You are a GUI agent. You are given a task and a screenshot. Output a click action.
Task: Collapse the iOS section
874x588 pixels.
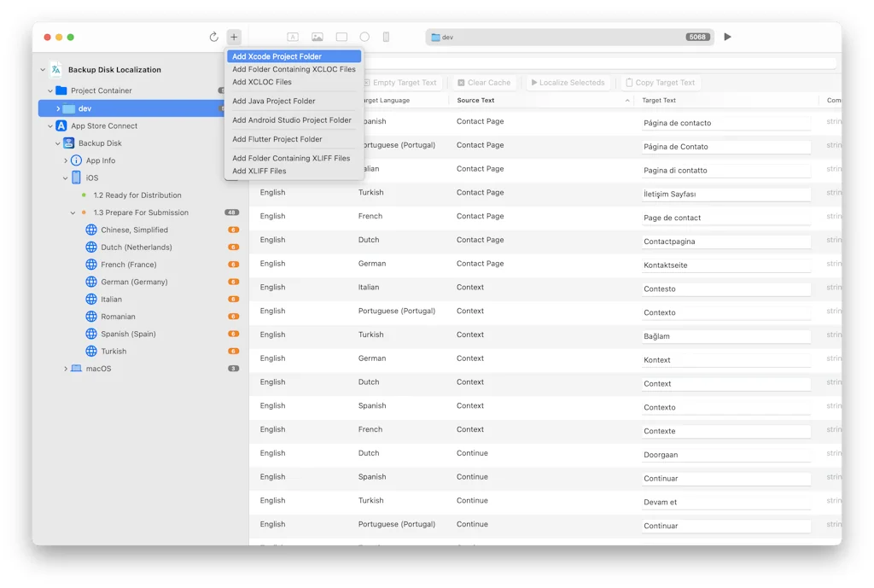pyautogui.click(x=65, y=178)
